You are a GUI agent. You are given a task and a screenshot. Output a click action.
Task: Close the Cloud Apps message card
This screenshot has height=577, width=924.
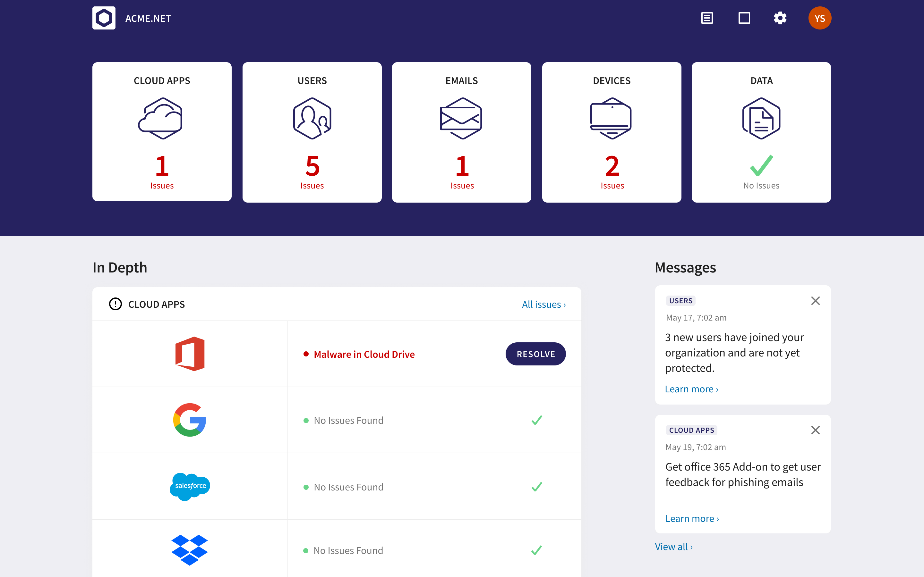click(x=815, y=430)
